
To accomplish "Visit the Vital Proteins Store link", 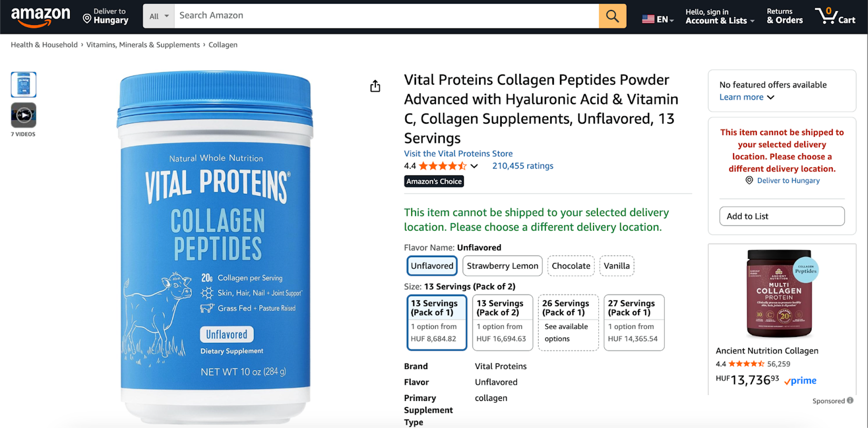I will 458,154.
